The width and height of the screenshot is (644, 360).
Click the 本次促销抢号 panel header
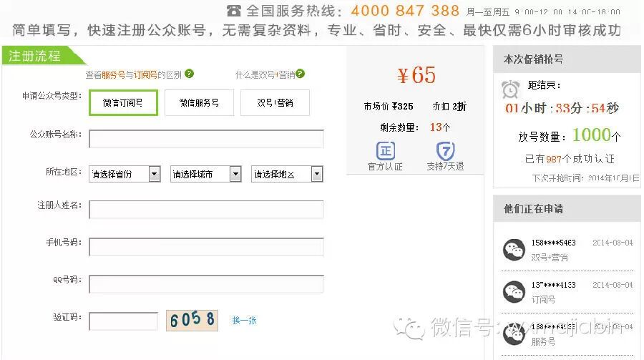(567, 59)
